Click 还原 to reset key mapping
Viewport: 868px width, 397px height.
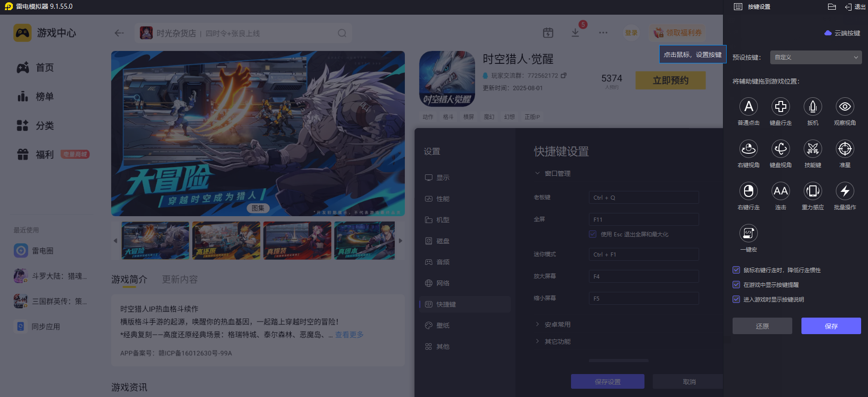click(762, 326)
